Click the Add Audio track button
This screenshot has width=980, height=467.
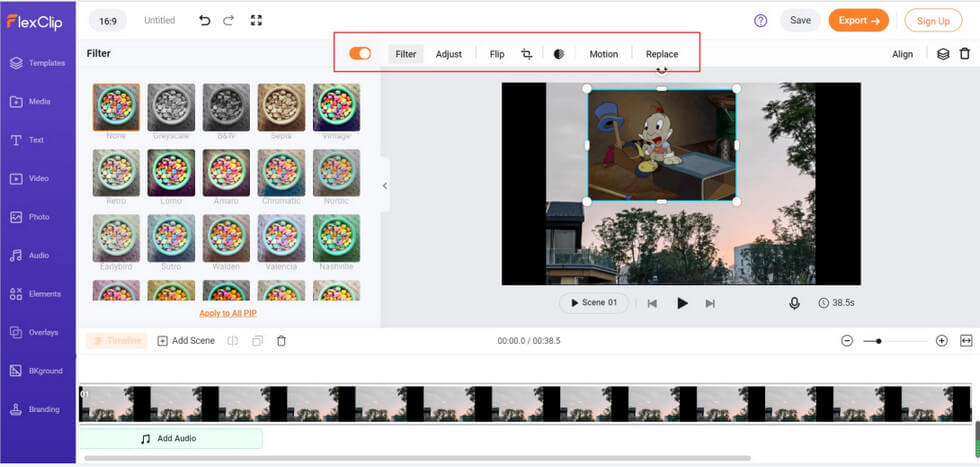tap(171, 439)
